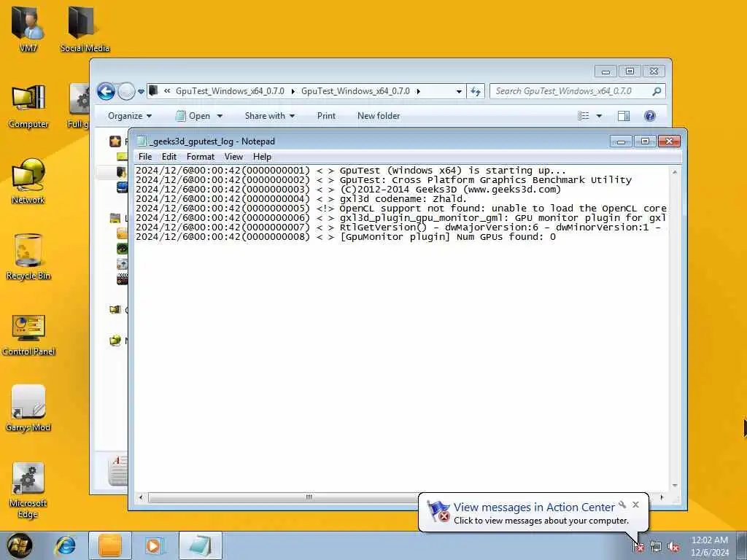Click the log line 'Num GPUs found: 0'
This screenshot has height=560, width=747.
tap(345, 237)
